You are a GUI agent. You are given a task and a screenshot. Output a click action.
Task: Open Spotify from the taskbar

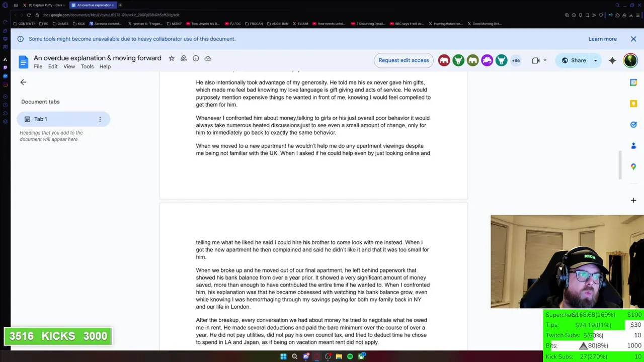click(350, 356)
